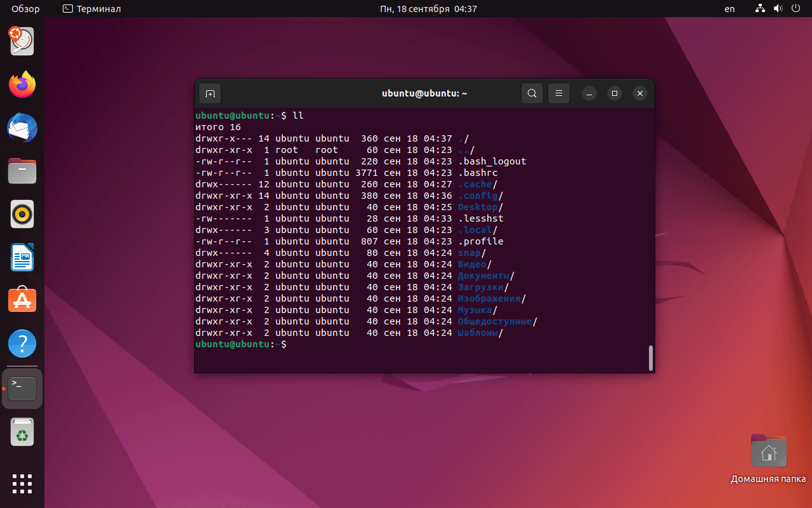Open the clock and calendar panel
The image size is (812, 508).
(428, 9)
